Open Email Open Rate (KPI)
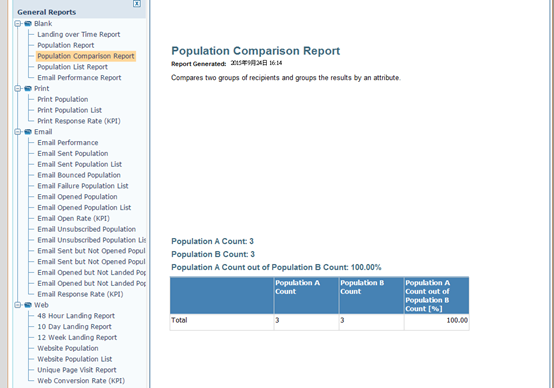Screen dimensions: 554x388 (73, 218)
